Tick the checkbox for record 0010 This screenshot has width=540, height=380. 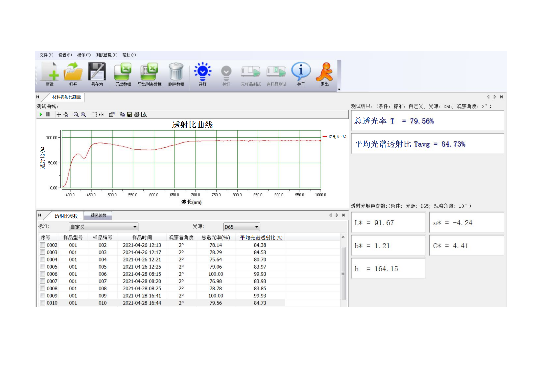pos(42,303)
